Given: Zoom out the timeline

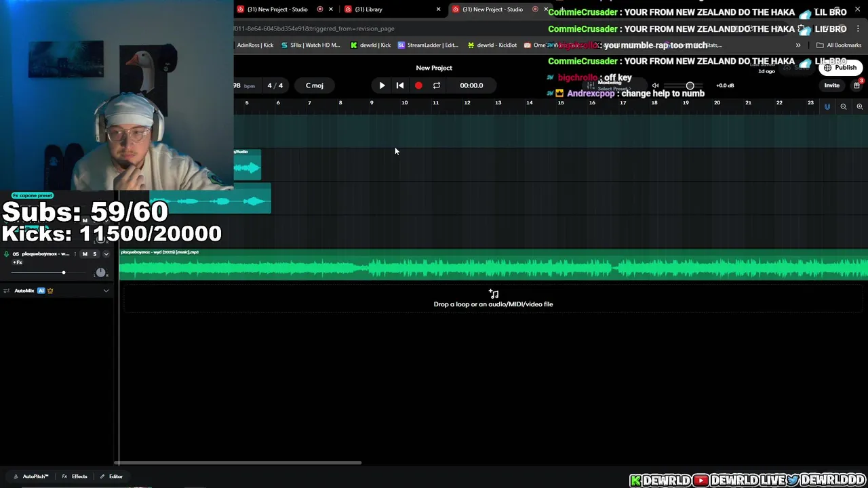Looking at the screenshot, I should click(x=844, y=106).
